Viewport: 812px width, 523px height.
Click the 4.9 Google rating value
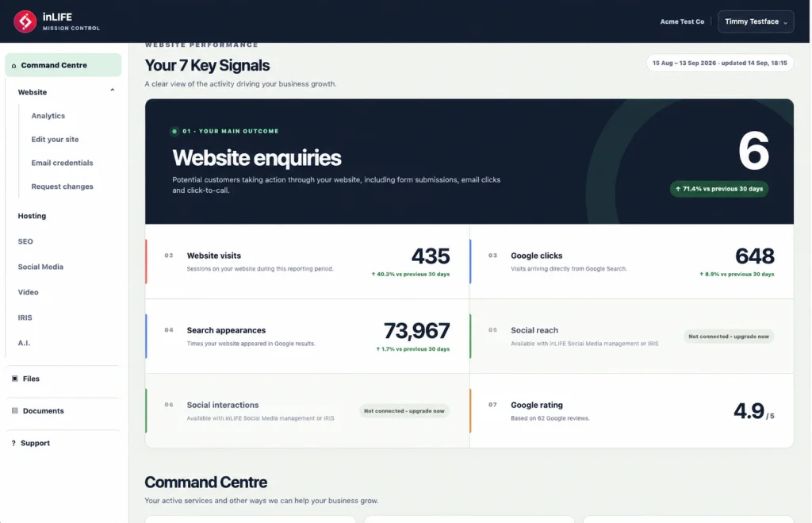(749, 412)
